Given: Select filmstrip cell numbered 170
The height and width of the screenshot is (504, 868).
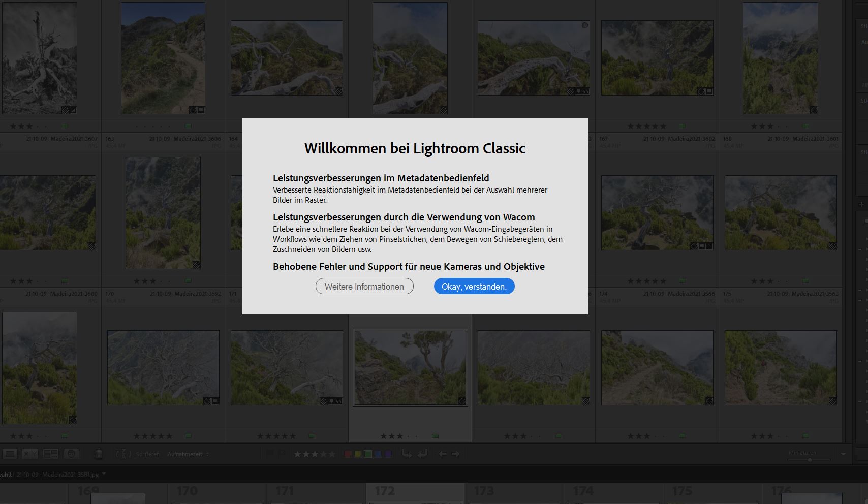Looking at the screenshot, I should coord(217,493).
